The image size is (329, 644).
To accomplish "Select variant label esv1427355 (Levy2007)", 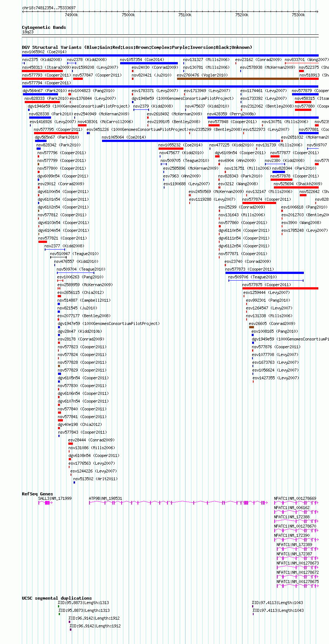I will coord(276,378).
